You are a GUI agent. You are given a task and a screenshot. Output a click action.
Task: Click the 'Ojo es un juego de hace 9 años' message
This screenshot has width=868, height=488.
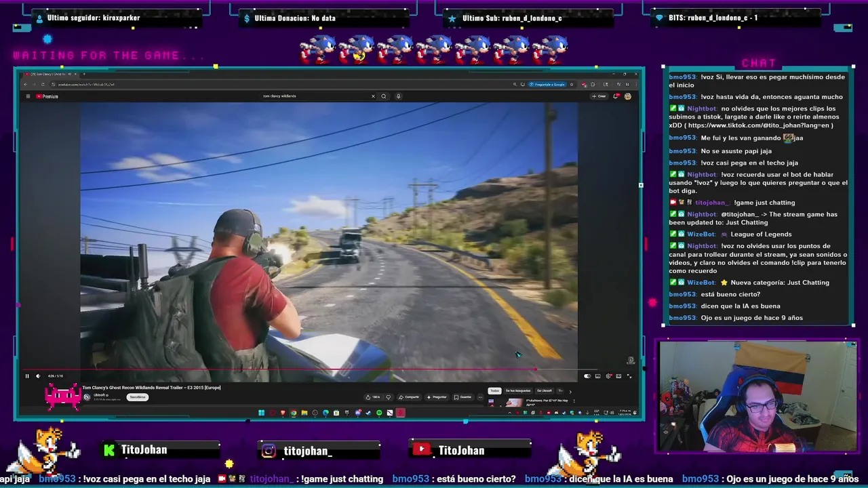pyautogui.click(x=752, y=318)
